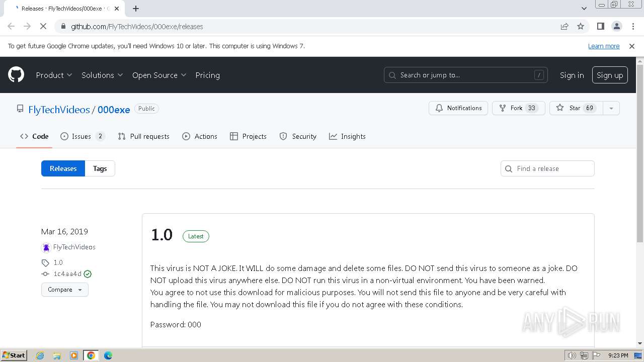The height and width of the screenshot is (362, 644).
Task: Open the Projects tab
Action: (248, 136)
